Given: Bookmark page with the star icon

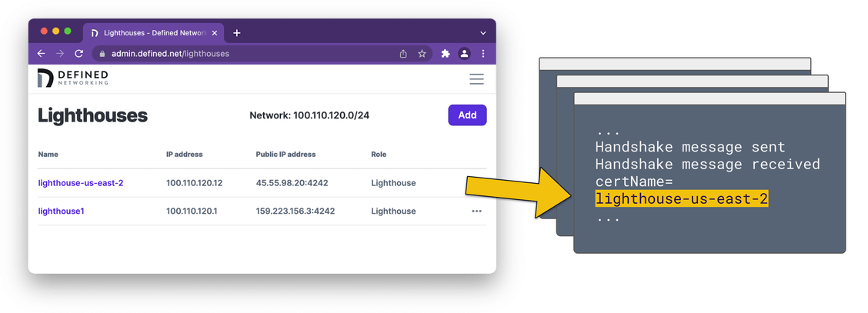Looking at the screenshot, I should 422,54.
